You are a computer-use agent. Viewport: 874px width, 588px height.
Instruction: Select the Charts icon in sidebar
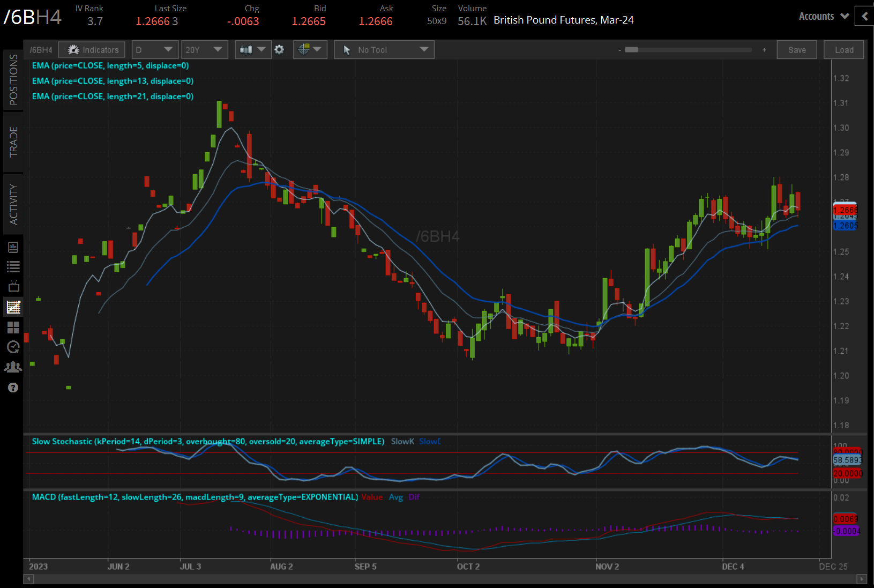tap(13, 307)
